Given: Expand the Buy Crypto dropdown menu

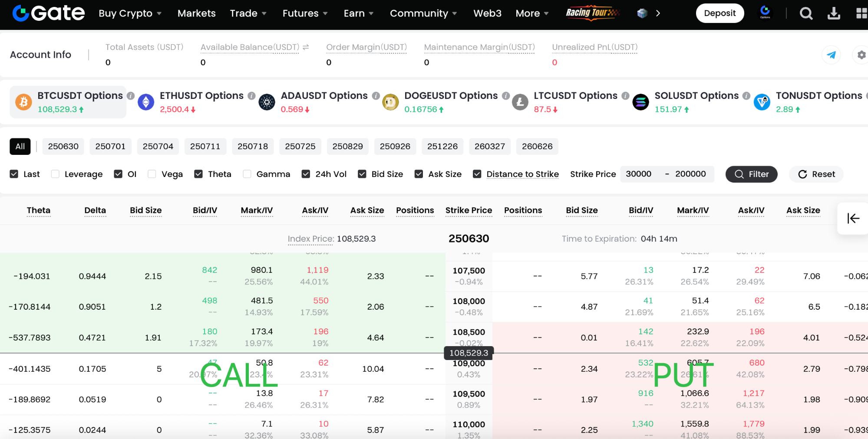Looking at the screenshot, I should (x=130, y=13).
